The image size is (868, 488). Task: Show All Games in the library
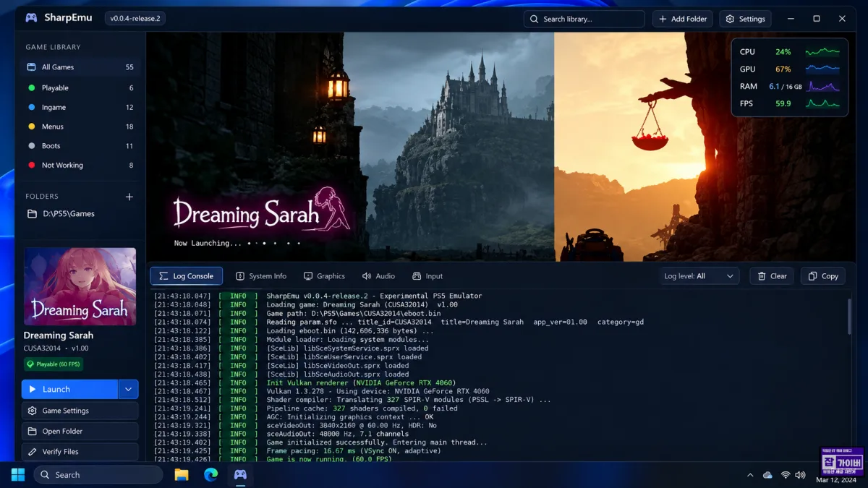80,67
